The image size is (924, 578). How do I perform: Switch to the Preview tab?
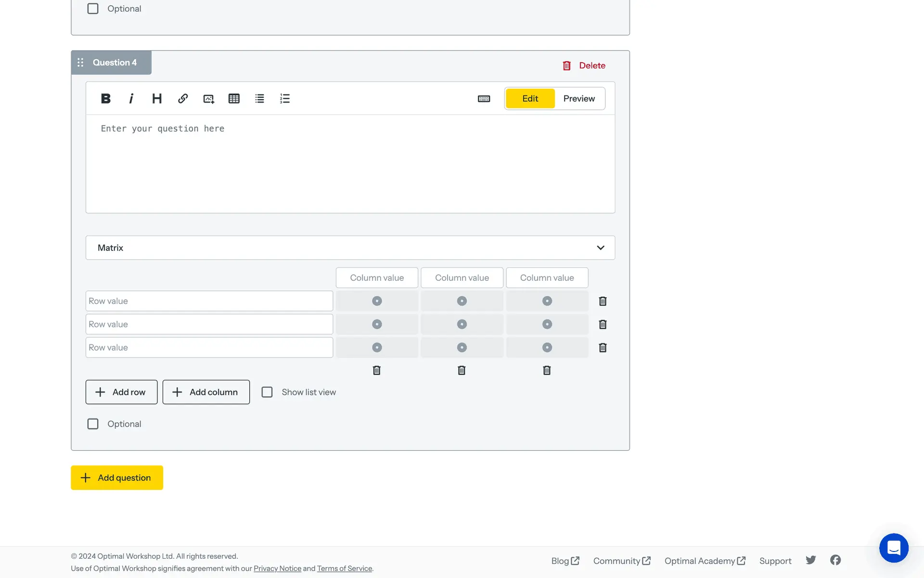click(x=579, y=99)
